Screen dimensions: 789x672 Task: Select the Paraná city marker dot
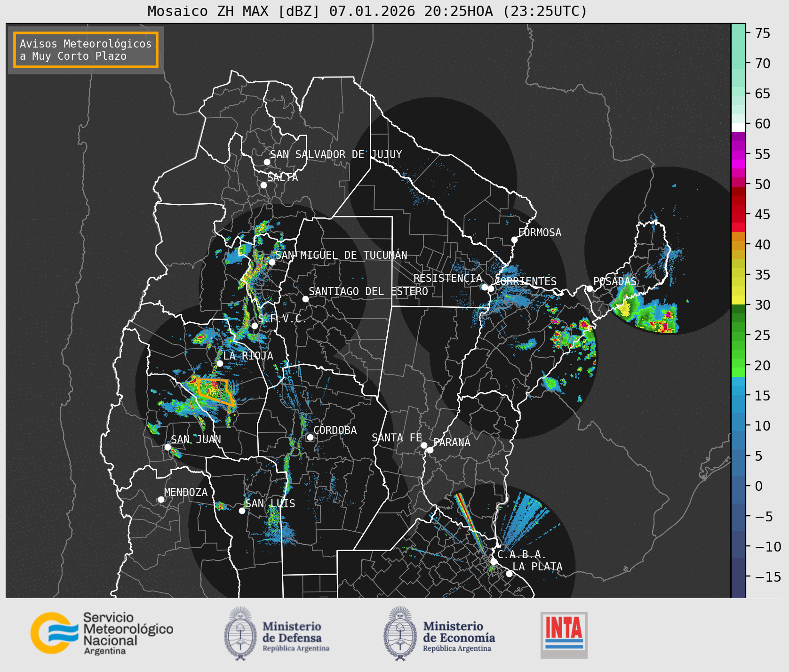click(x=430, y=450)
